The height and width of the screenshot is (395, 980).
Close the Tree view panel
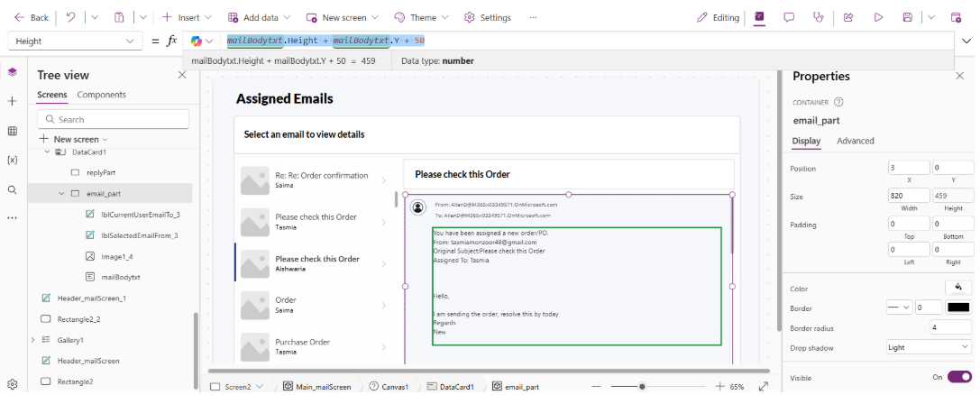point(182,75)
